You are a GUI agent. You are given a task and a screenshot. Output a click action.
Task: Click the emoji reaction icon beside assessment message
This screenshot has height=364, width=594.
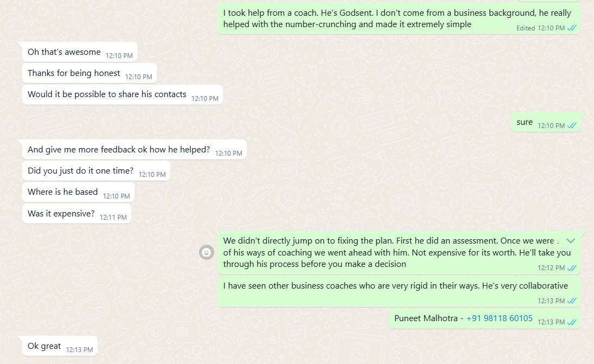tap(206, 252)
